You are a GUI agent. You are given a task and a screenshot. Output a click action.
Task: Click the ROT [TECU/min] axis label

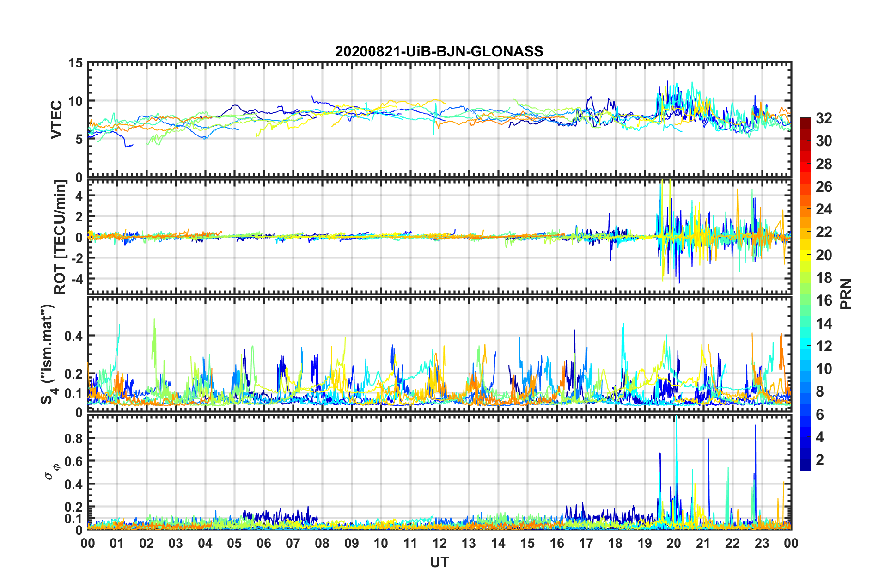coord(60,237)
